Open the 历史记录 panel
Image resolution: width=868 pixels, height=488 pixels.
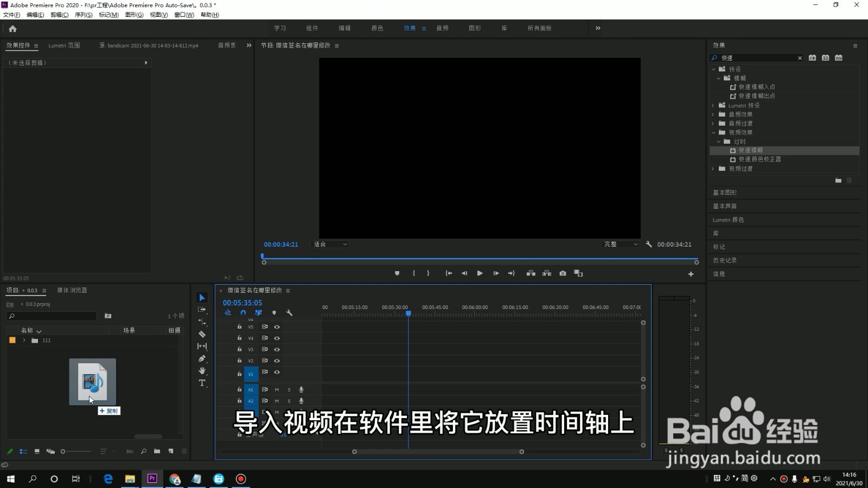tap(725, 260)
